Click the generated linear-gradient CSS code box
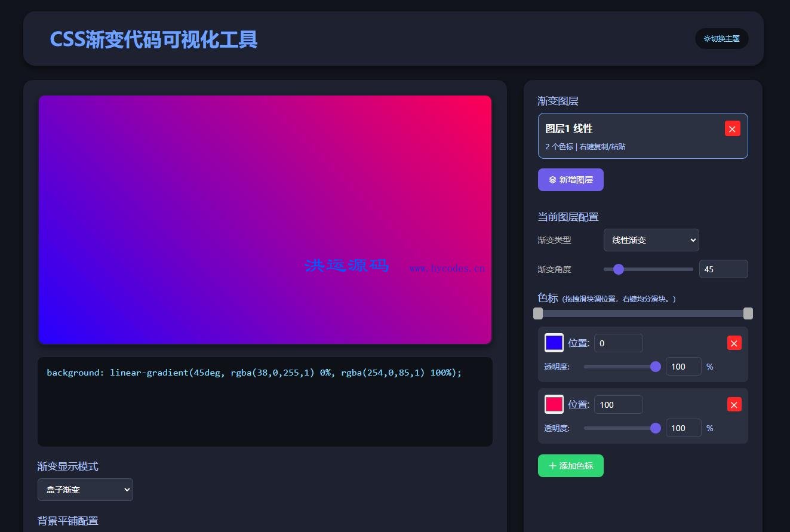This screenshot has height=532, width=790. click(x=265, y=402)
